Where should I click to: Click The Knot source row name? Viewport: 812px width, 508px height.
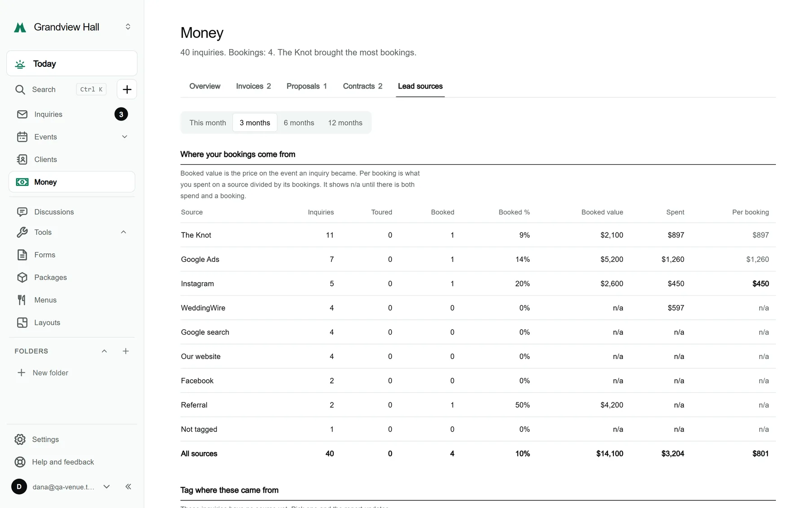point(196,235)
